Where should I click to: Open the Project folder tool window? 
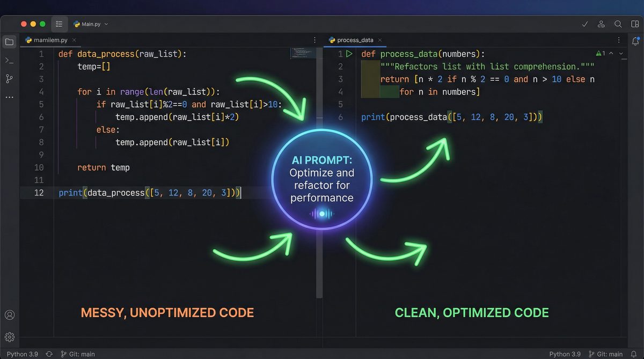[x=9, y=42]
